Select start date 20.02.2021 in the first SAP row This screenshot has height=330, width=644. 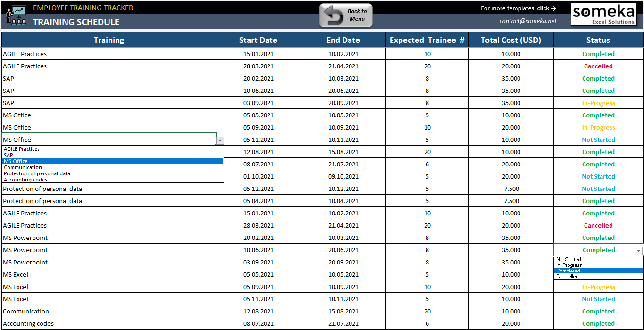[x=258, y=78]
